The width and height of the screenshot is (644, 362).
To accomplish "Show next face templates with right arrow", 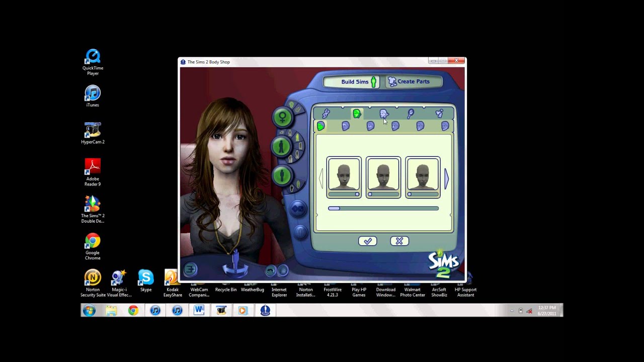I will [447, 178].
